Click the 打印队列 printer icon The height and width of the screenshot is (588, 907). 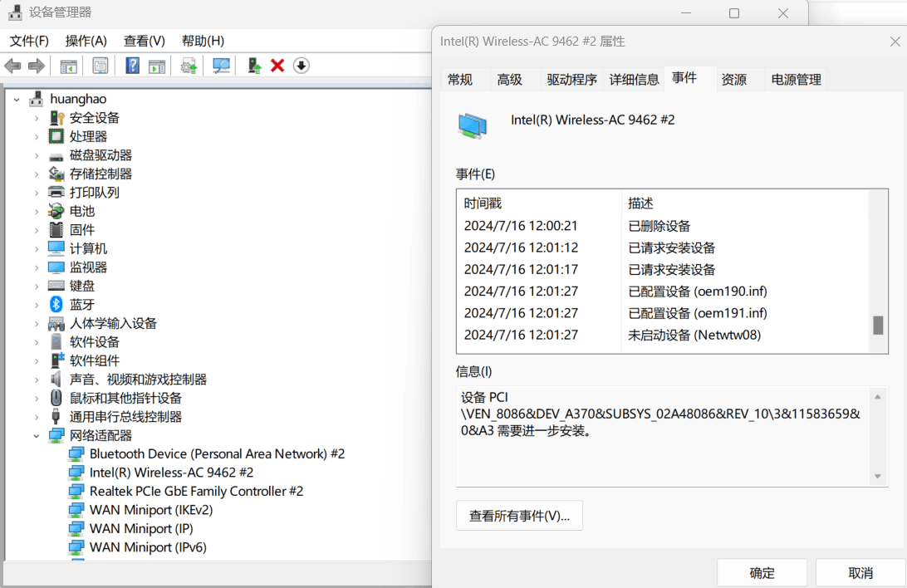[x=56, y=192]
